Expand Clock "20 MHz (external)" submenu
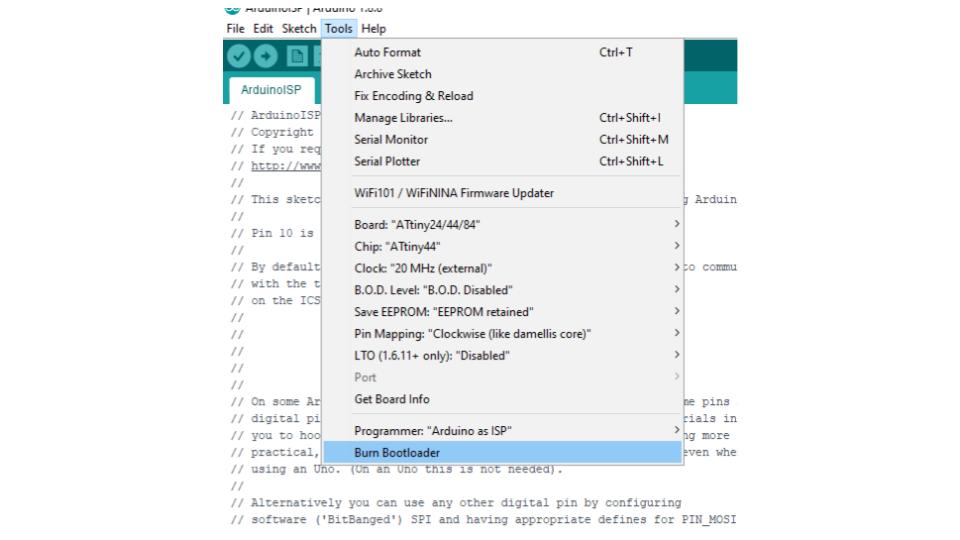The image size is (960, 540). click(x=502, y=269)
